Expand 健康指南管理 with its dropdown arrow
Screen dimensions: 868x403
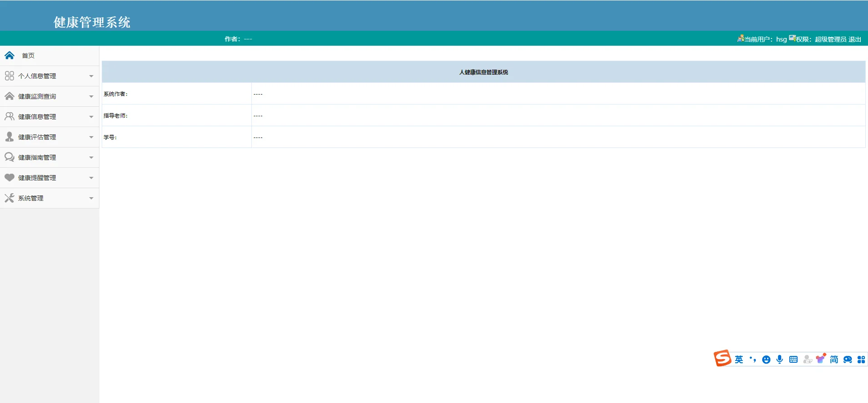pyautogui.click(x=91, y=157)
